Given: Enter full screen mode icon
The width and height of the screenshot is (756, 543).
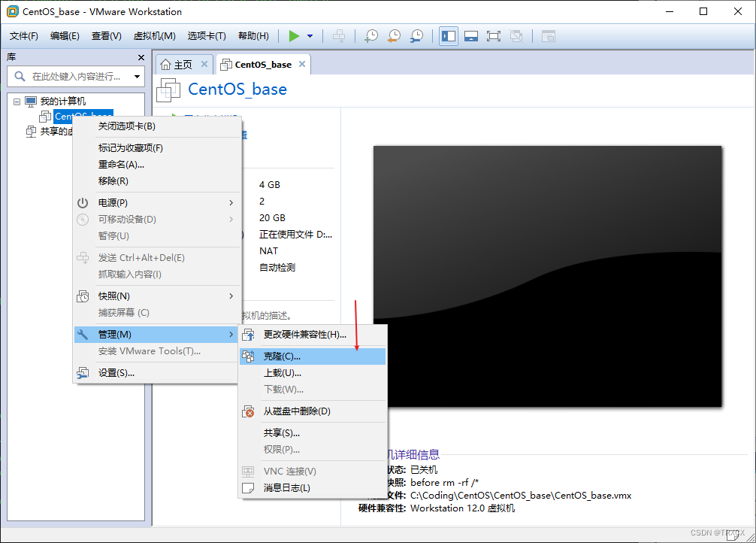Looking at the screenshot, I should point(493,35).
